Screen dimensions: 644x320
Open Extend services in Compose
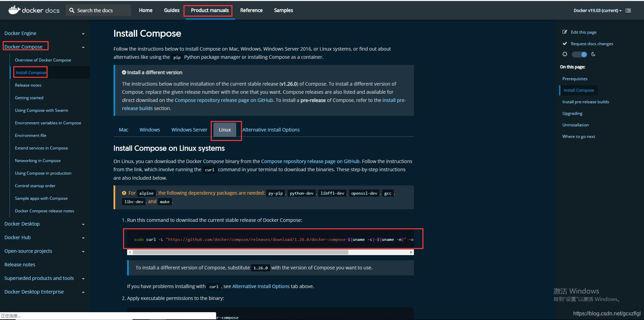(41, 148)
